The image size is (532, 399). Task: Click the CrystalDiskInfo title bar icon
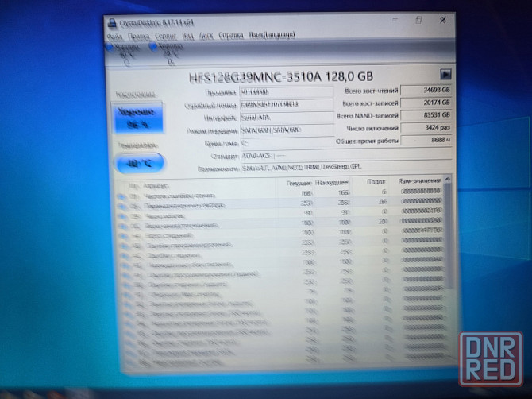(112, 23)
